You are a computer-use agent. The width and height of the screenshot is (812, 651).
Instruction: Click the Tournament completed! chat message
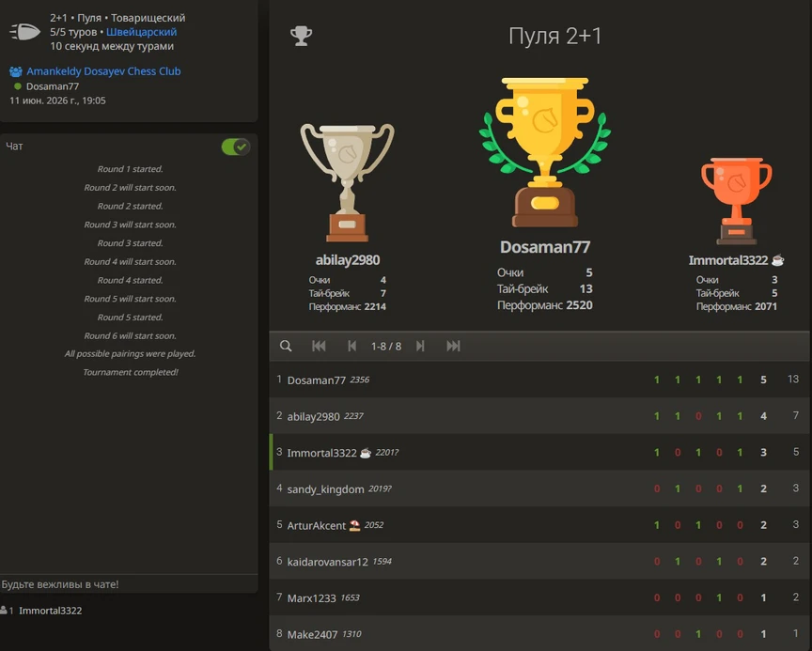point(131,372)
